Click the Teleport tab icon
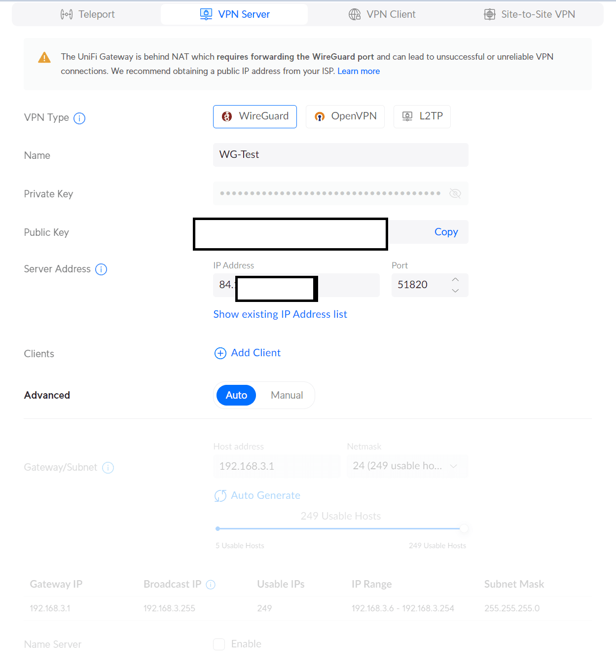 click(x=67, y=14)
